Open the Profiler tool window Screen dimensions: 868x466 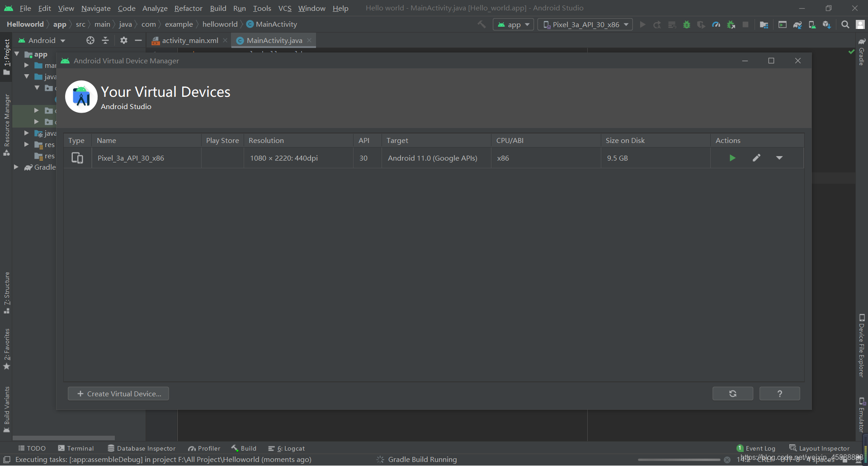204,448
